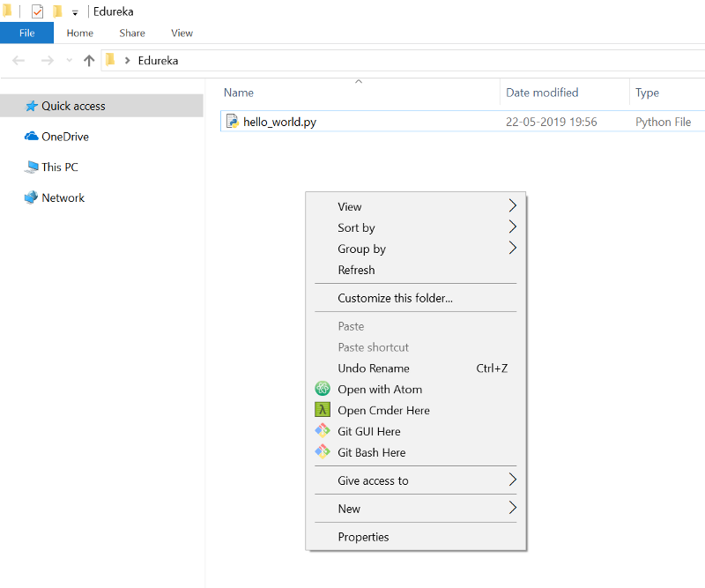Click the Quick access star icon
Screen dimensions: 705x588
pyautogui.click(x=32, y=106)
